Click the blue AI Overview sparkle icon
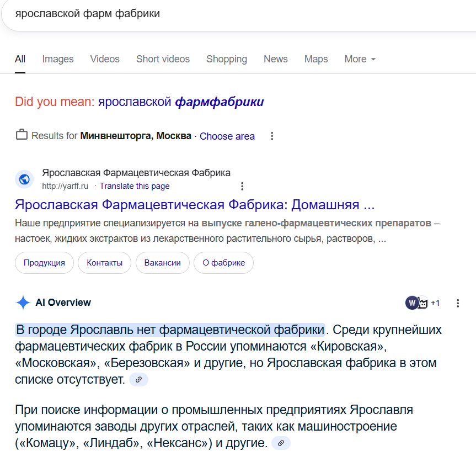This screenshot has width=476, height=456. coord(23,303)
